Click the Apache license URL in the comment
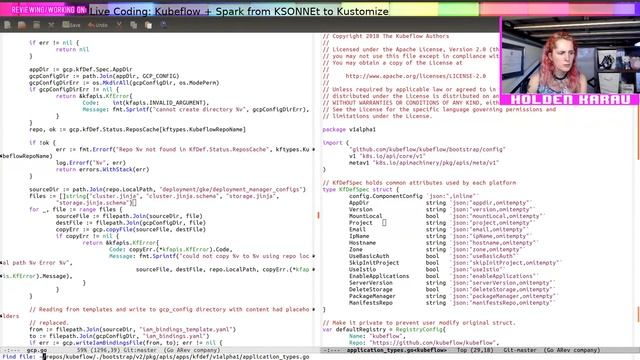The width and height of the screenshot is (640, 360). [416, 76]
